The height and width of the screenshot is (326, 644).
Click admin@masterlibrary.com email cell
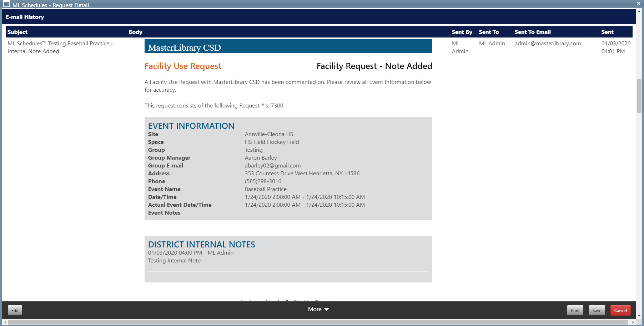tap(548, 43)
